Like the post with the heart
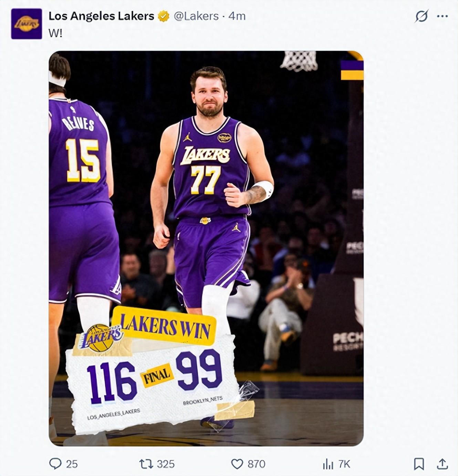Viewport: 458px width, 476px height. coord(237,464)
